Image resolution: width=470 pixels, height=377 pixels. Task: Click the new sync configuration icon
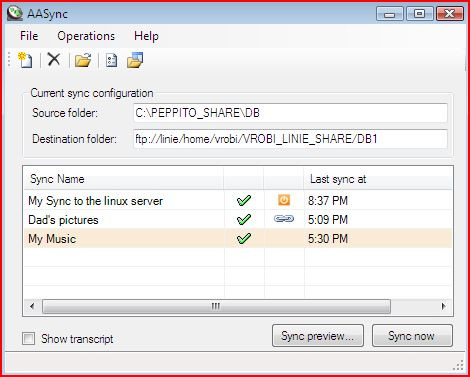click(25, 60)
